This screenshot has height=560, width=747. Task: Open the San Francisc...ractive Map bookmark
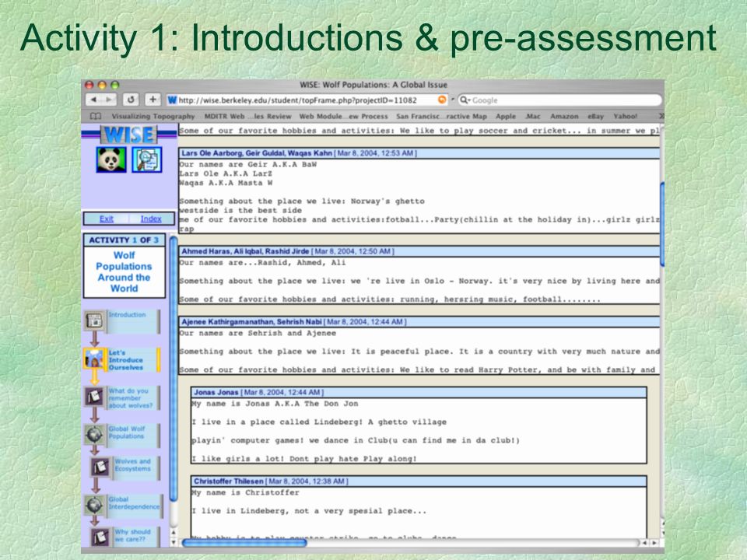pyautogui.click(x=441, y=116)
